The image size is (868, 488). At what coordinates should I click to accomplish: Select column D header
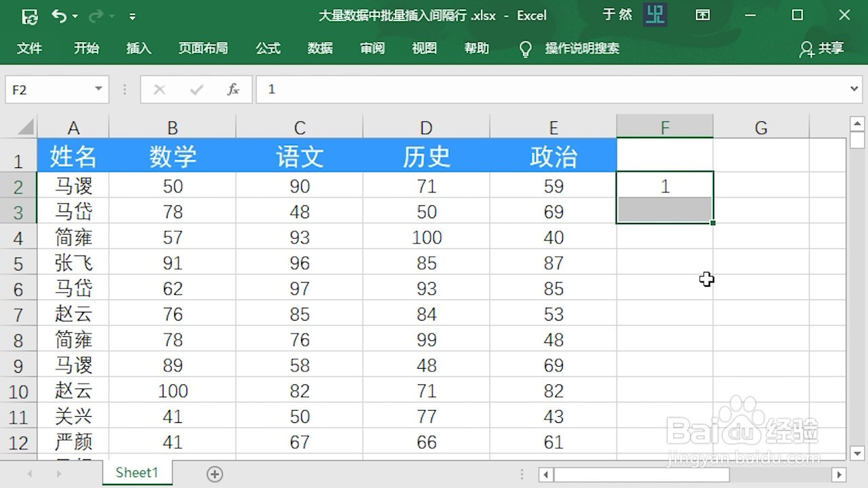pyautogui.click(x=426, y=127)
